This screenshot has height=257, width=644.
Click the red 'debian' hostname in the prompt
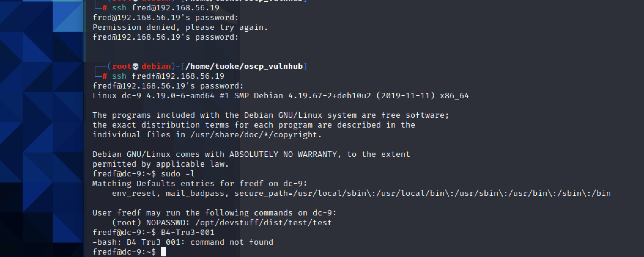point(156,66)
